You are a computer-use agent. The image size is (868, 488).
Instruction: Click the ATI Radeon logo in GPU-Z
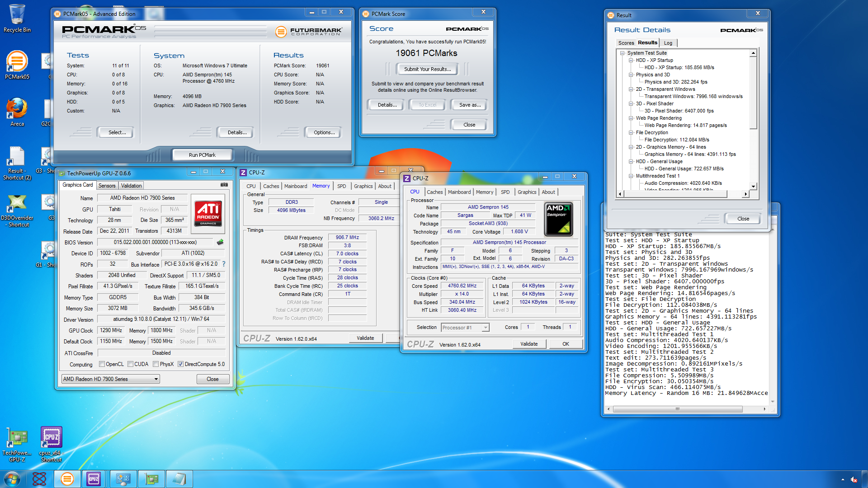(x=208, y=214)
